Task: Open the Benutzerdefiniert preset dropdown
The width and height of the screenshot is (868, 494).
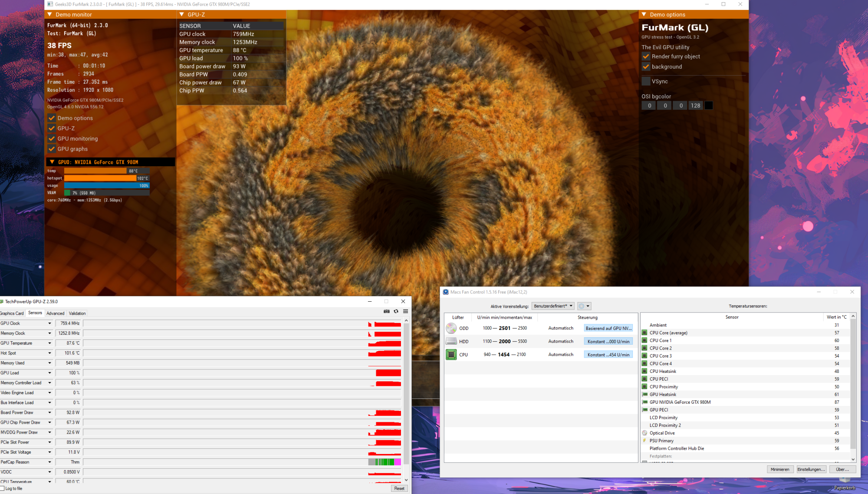Action: tap(553, 306)
